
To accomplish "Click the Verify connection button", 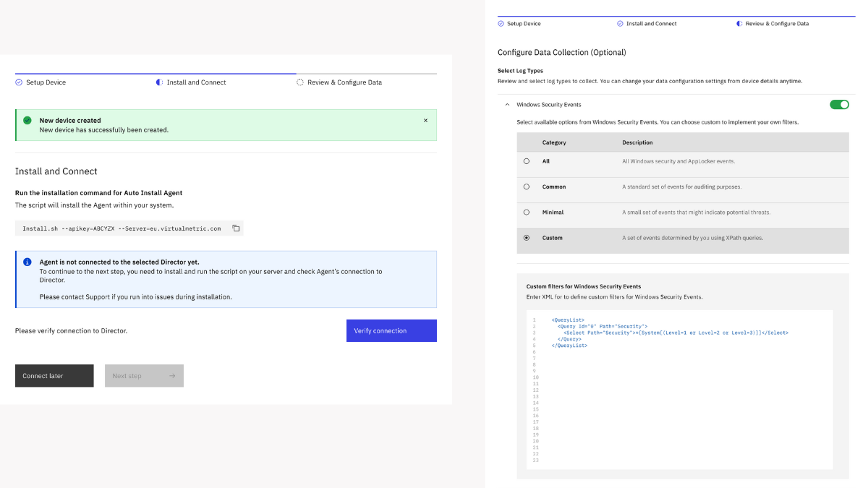I will (x=391, y=330).
